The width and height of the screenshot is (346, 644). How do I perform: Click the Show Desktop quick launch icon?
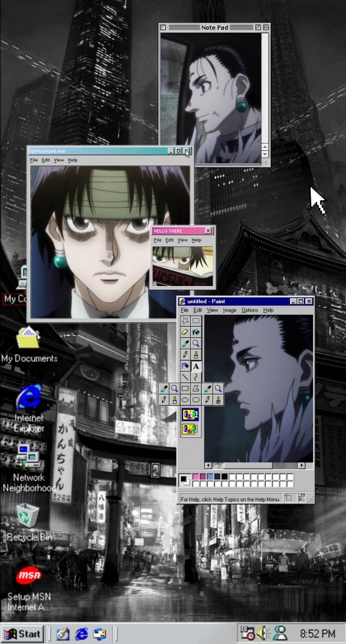pos(63,634)
